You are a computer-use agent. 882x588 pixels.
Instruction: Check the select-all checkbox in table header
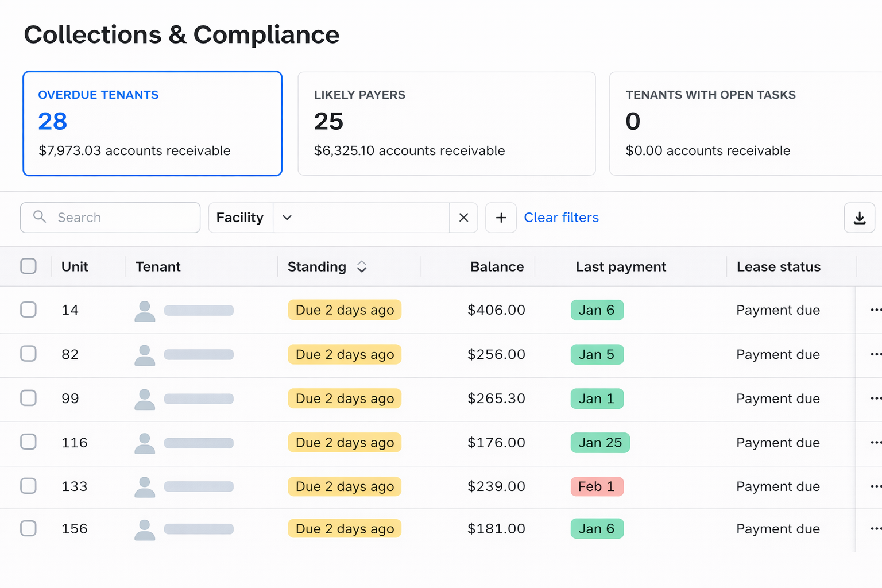(28, 266)
